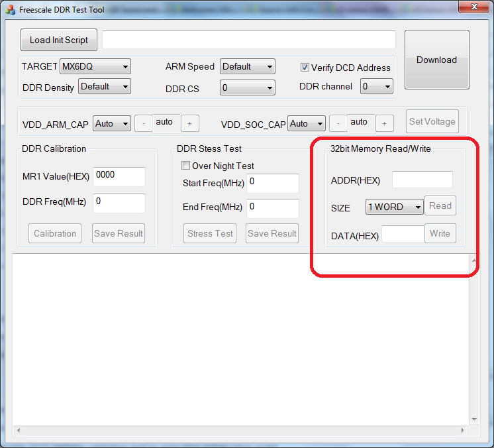The width and height of the screenshot is (494, 448).
Task: Click the log scrollbar down arrow
Action: pos(474,420)
